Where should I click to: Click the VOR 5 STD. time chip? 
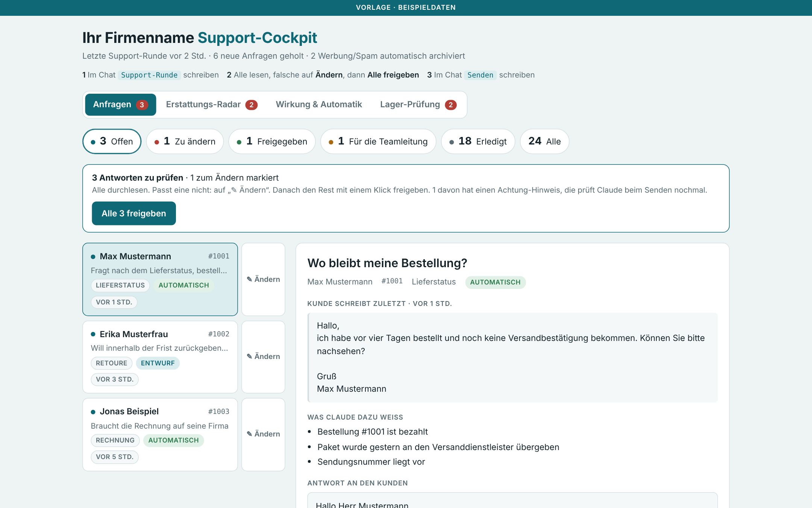[115, 457]
